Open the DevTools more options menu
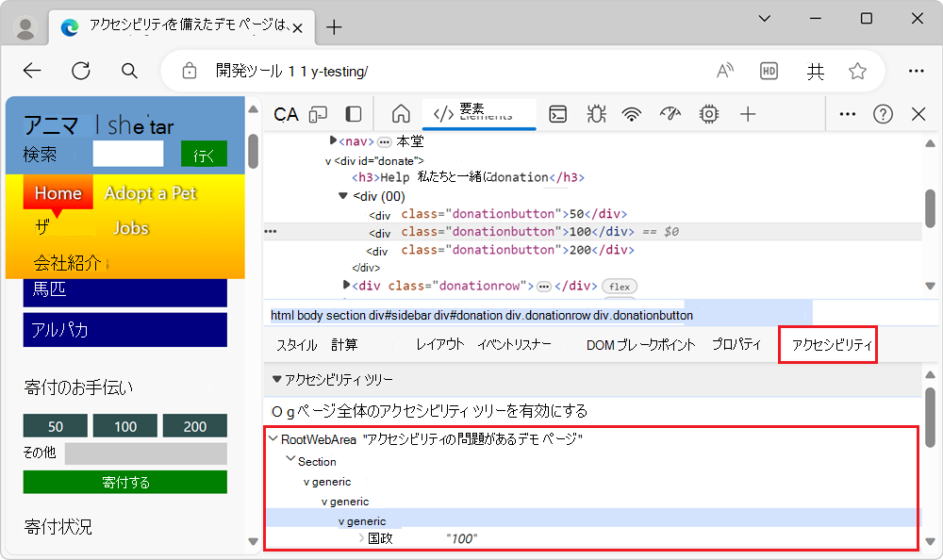This screenshot has width=943, height=560. [x=847, y=114]
